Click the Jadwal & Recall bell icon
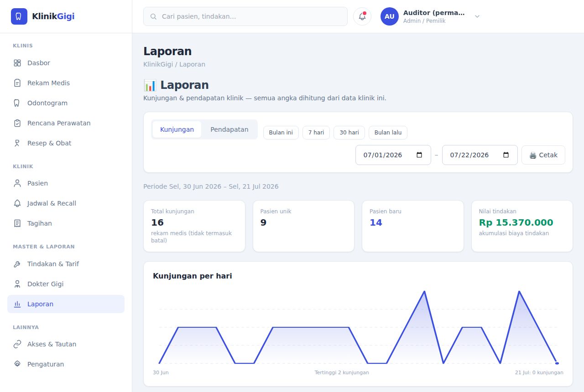 pyautogui.click(x=17, y=203)
